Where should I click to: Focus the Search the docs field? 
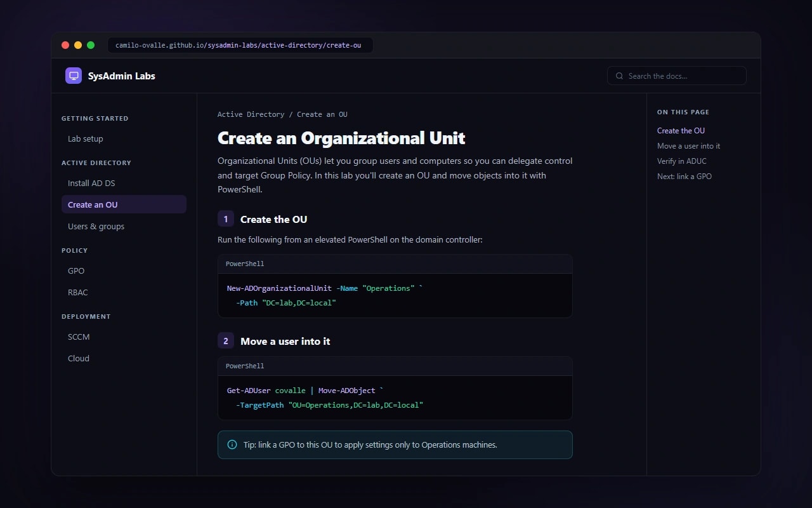tap(677, 76)
